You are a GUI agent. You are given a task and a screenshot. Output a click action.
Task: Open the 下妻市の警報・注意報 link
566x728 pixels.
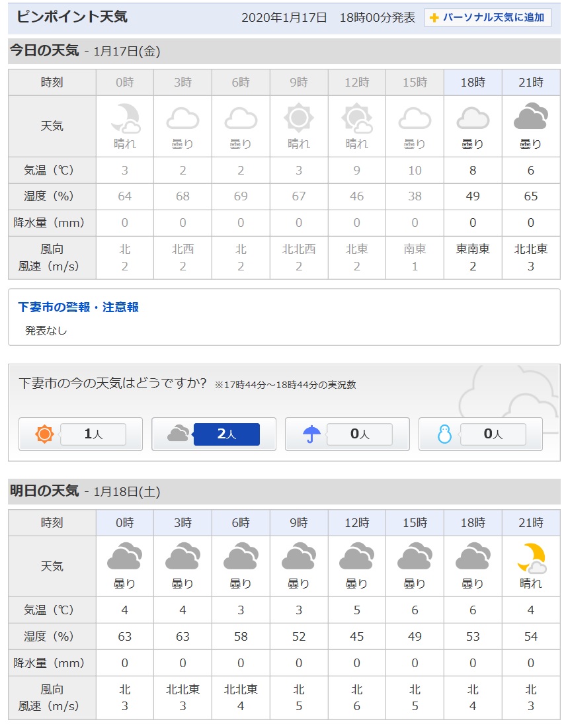[78, 307]
